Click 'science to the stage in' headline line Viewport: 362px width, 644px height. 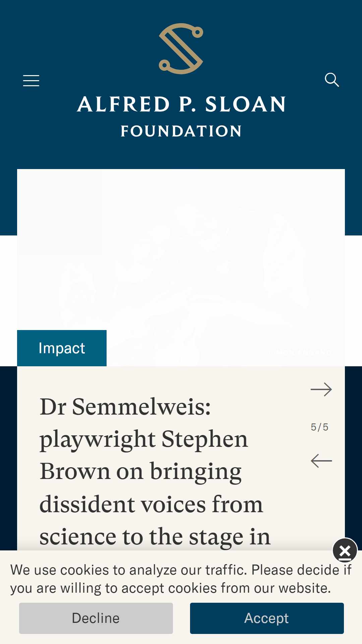click(x=155, y=537)
